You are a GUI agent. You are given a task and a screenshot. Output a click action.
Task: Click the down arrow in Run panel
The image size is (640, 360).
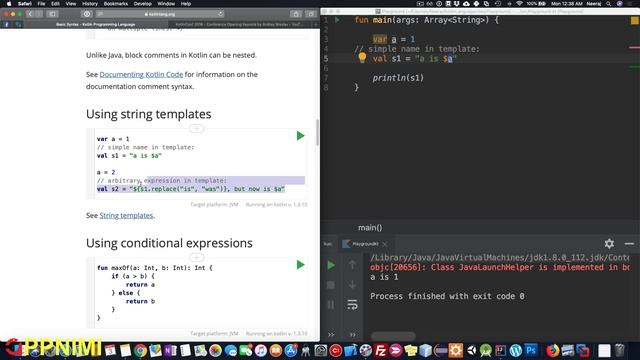[x=352, y=284]
